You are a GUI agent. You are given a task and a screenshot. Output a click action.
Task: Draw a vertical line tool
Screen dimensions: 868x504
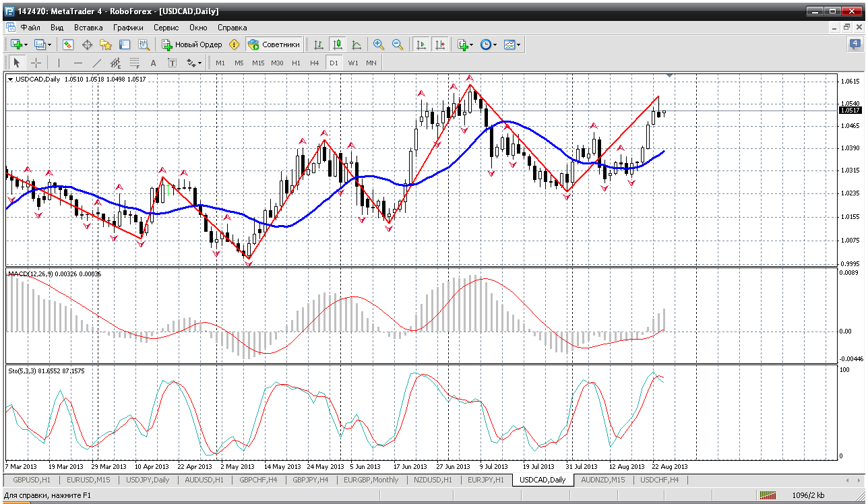point(59,63)
